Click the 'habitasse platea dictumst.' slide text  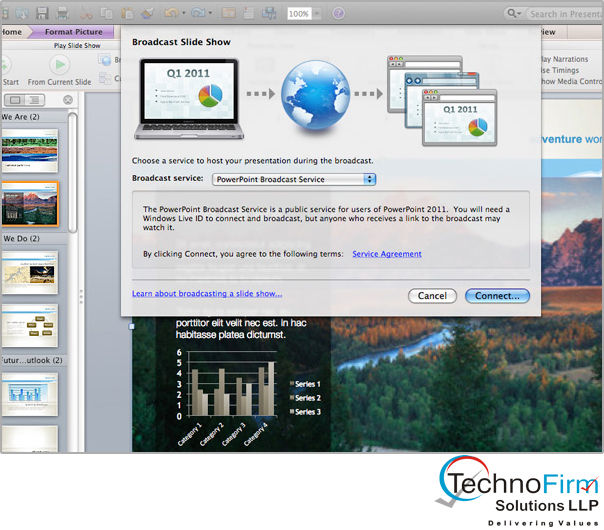(x=231, y=335)
